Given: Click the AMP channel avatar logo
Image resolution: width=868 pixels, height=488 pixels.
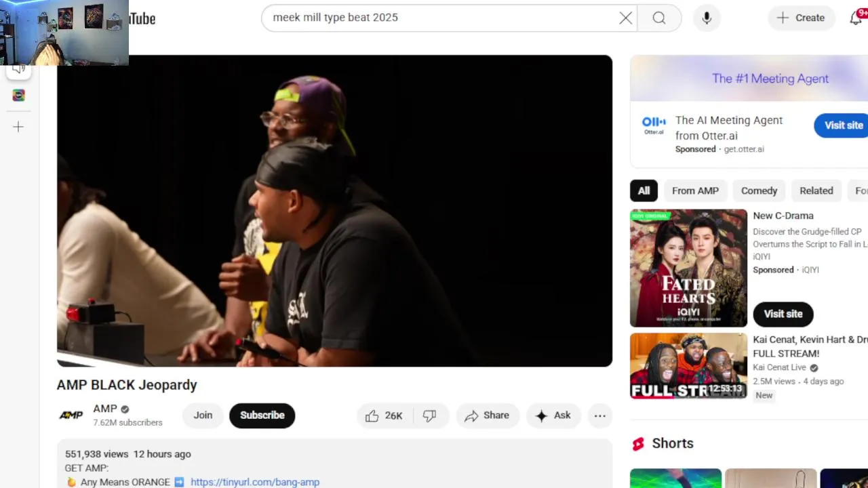Looking at the screenshot, I should coord(71,415).
